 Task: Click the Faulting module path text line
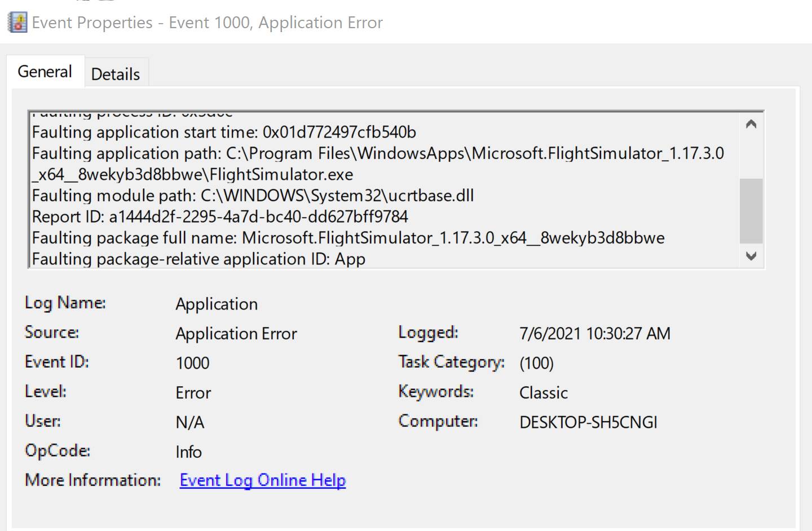click(x=253, y=196)
